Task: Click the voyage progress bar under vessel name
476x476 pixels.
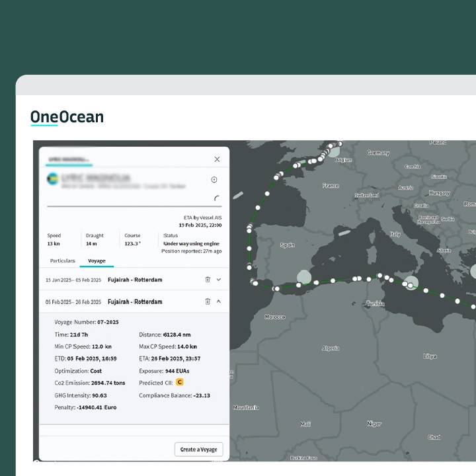Action: [x=132, y=207]
